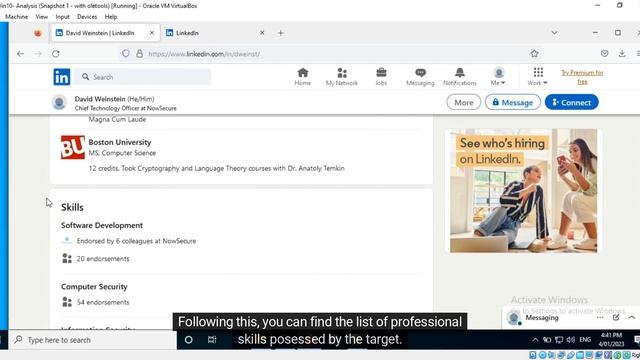Open the system volume icon
640x360 pixels.
click(x=571, y=340)
